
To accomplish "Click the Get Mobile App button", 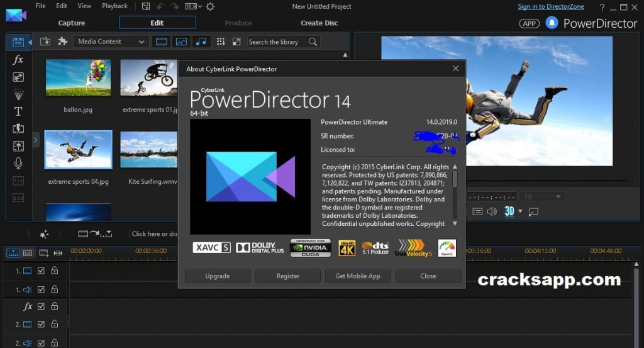I will (358, 276).
